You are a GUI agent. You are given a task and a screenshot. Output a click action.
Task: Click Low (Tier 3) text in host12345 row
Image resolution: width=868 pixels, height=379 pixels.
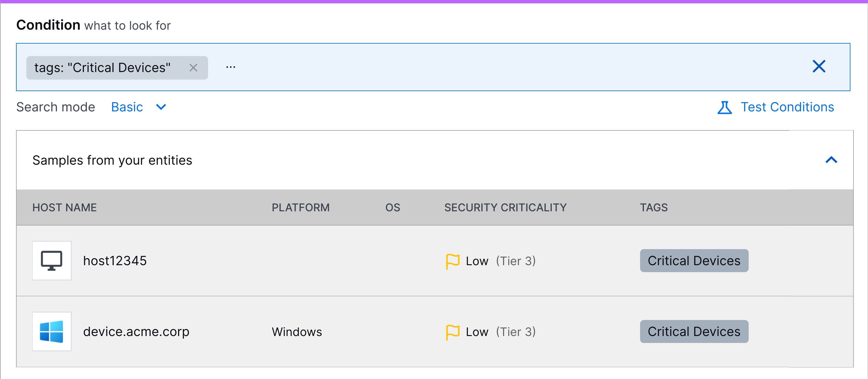click(x=501, y=261)
